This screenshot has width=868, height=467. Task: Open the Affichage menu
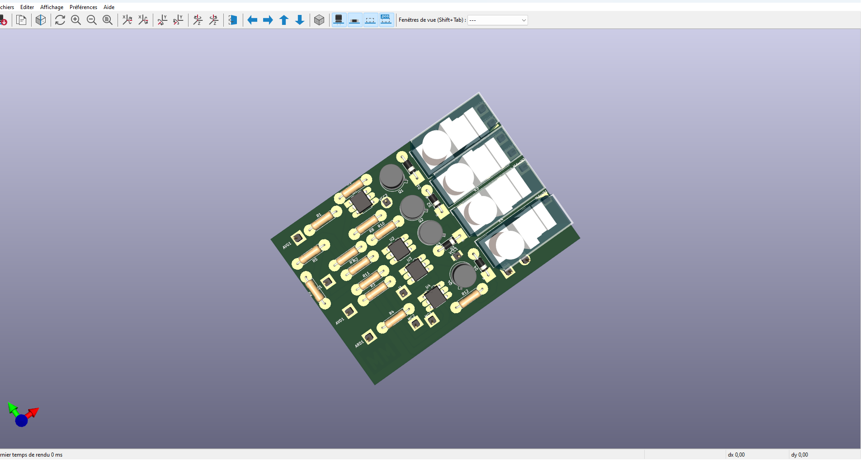52,7
